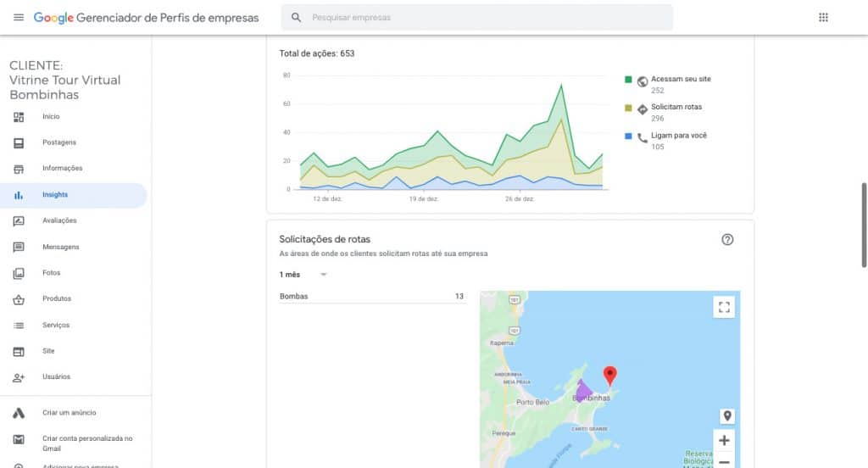Zoom in on the map
Screen dimensions: 868x468
pyautogui.click(x=724, y=440)
